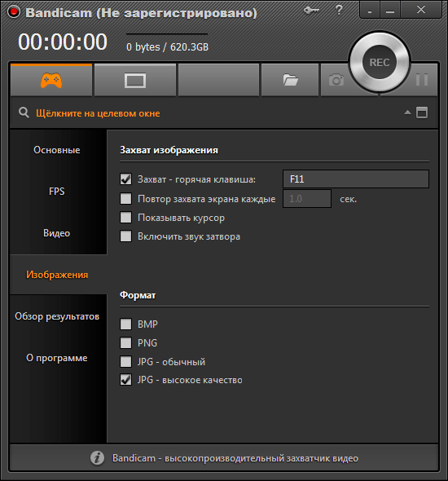Click the Захват изображения heading
The height and width of the screenshot is (481, 448).
point(169,150)
